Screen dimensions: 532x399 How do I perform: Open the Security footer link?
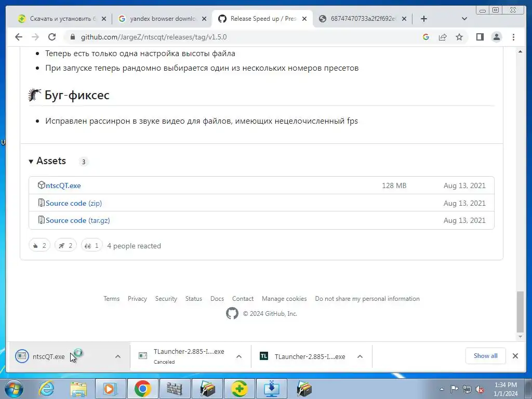point(166,299)
